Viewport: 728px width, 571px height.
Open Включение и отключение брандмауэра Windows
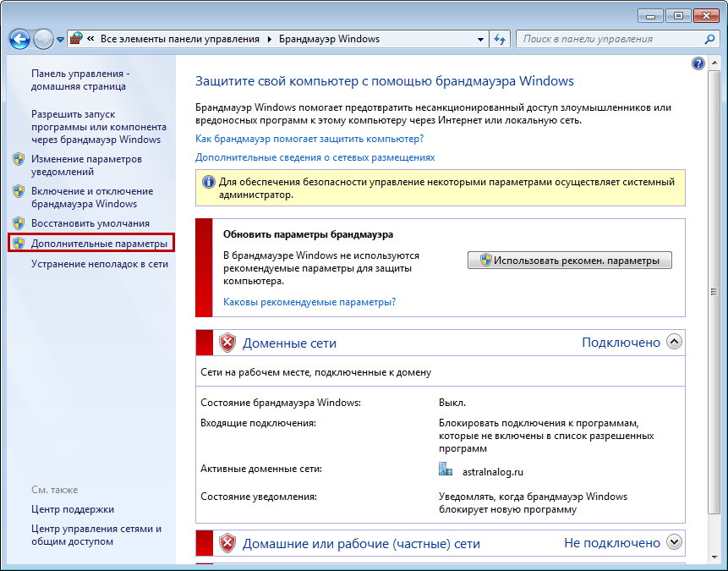click(91, 197)
